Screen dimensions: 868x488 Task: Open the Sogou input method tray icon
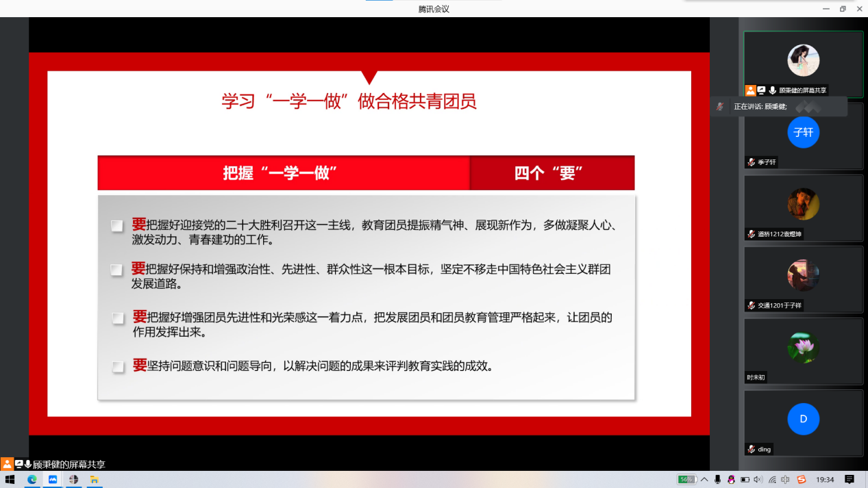[x=802, y=480]
